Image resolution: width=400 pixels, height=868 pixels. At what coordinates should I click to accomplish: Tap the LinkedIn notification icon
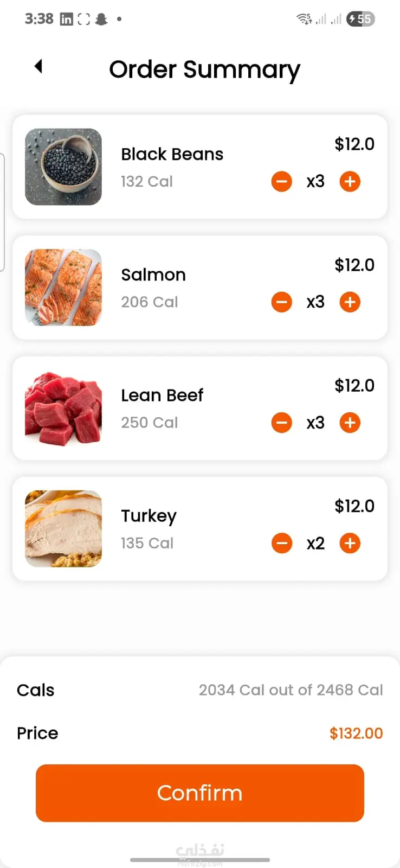pos(66,20)
